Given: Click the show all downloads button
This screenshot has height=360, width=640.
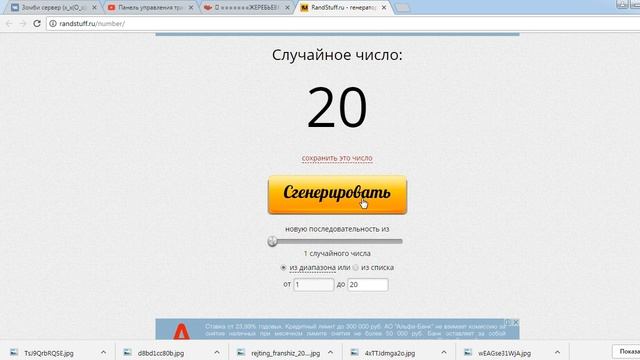Looking at the screenshot, I should tap(626, 352).
